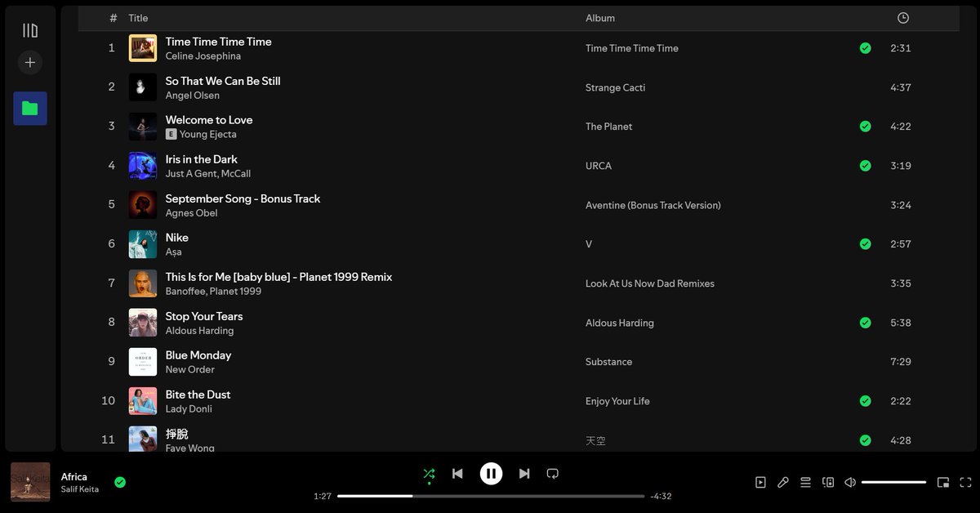Screen dimensions: 980x513
Task: Open artist Planet 1999
Action: [x=235, y=292]
